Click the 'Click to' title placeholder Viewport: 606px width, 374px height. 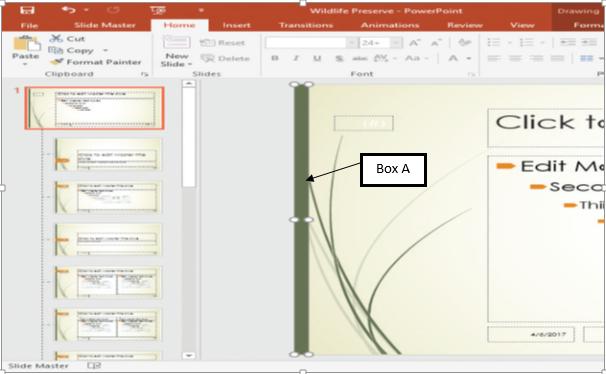[547, 128]
